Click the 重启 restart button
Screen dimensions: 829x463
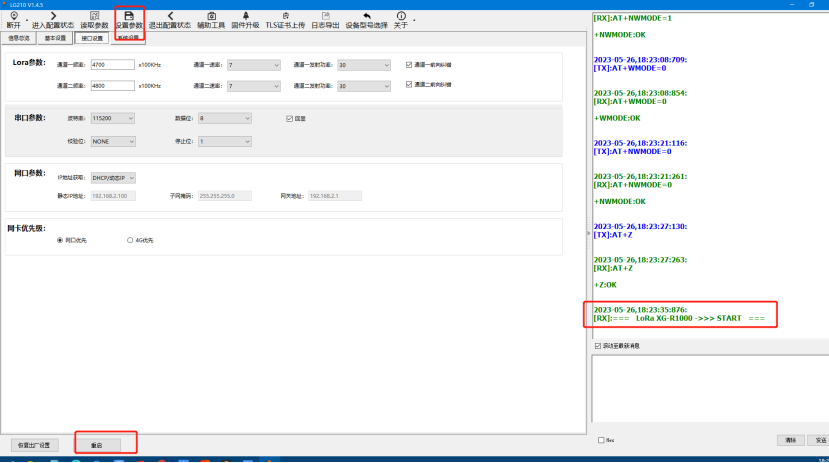[x=97, y=444]
